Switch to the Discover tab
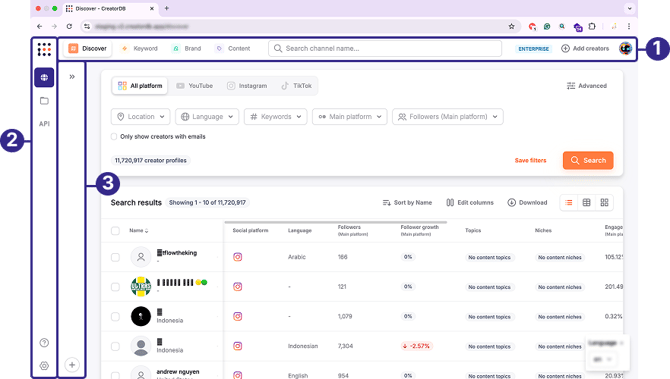The image size is (670, 379). click(x=88, y=49)
